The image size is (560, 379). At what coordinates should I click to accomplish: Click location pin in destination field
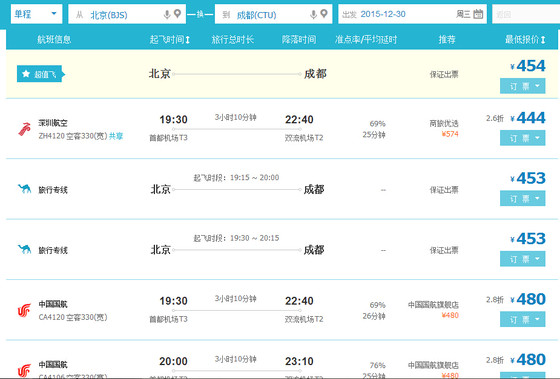[324, 14]
